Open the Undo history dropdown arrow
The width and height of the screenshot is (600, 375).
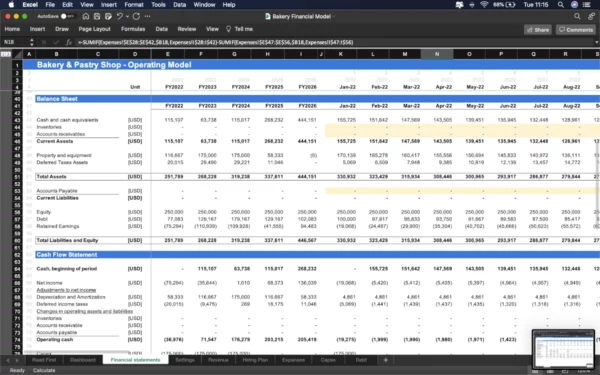(127, 16)
